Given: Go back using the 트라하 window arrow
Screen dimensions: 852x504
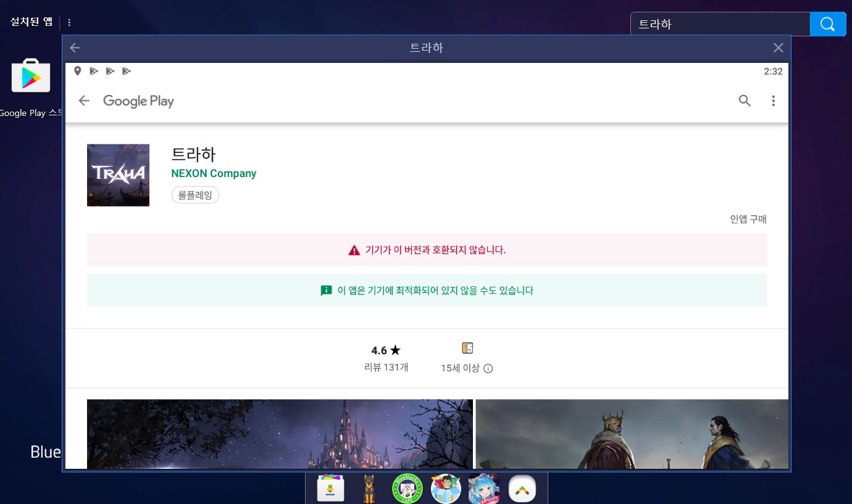Looking at the screenshot, I should [75, 48].
